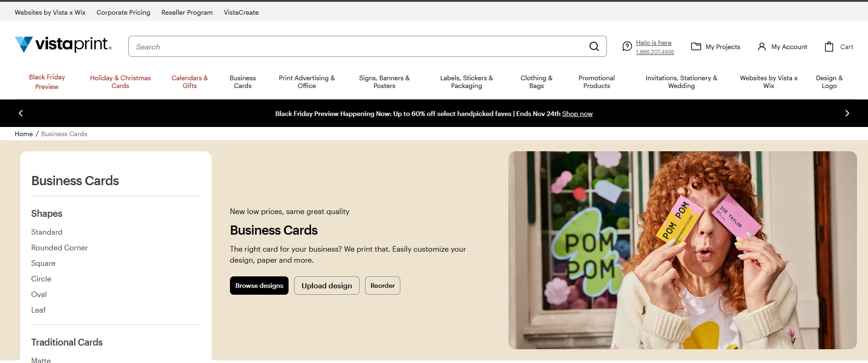
Task: Click 'New low prices, same great quality' text
Action: point(289,211)
